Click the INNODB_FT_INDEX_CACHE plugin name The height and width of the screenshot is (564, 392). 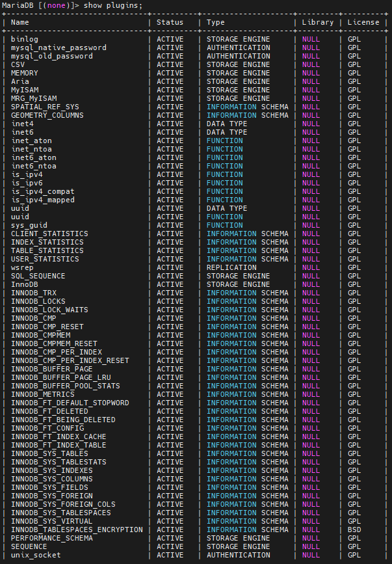[x=59, y=436]
